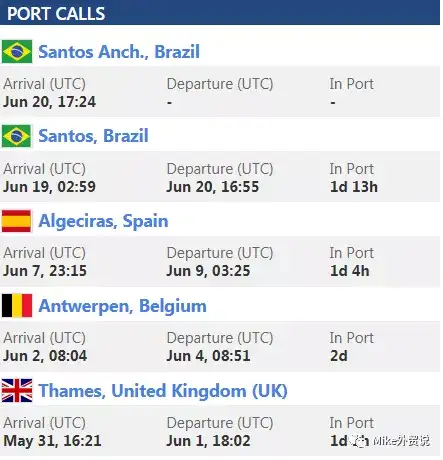Image resolution: width=443 pixels, height=460 pixels.
Task: Select arrival time May 31, 16:21
Action: tap(52, 441)
